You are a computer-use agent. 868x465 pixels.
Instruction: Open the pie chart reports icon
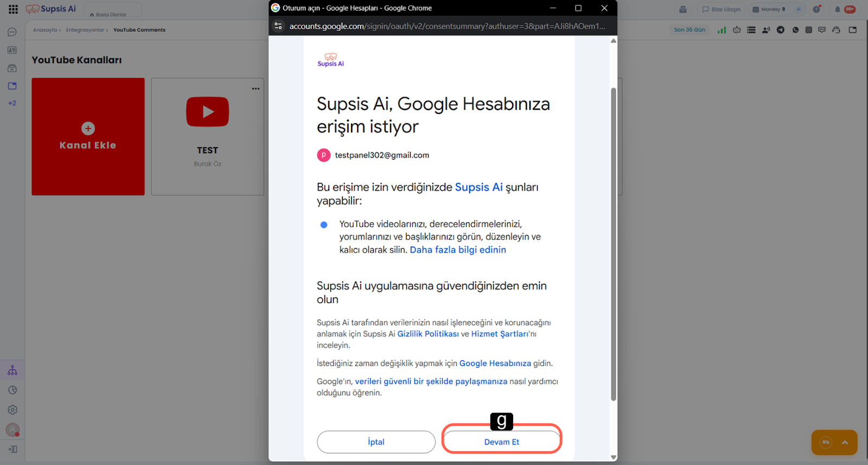tap(12, 390)
